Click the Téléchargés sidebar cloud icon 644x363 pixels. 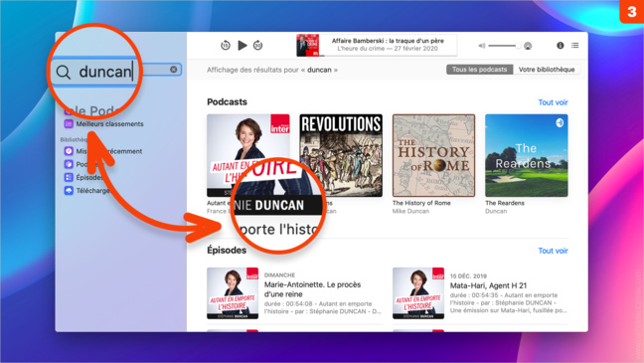pyautogui.click(x=69, y=190)
